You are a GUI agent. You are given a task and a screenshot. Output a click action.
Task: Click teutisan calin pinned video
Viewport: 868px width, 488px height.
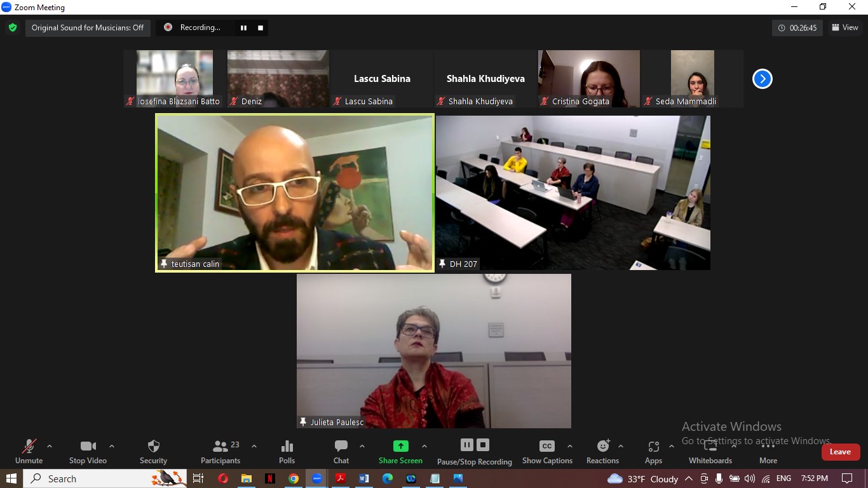[x=295, y=193]
